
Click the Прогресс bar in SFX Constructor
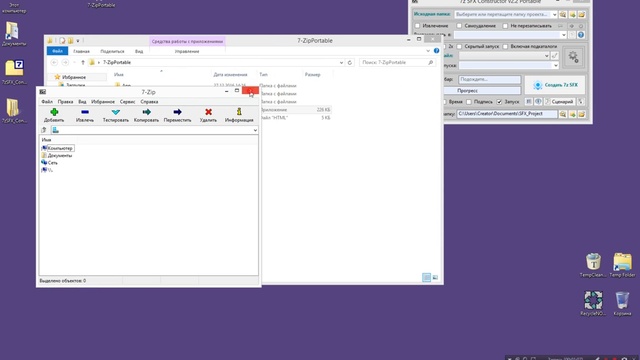coord(482,91)
